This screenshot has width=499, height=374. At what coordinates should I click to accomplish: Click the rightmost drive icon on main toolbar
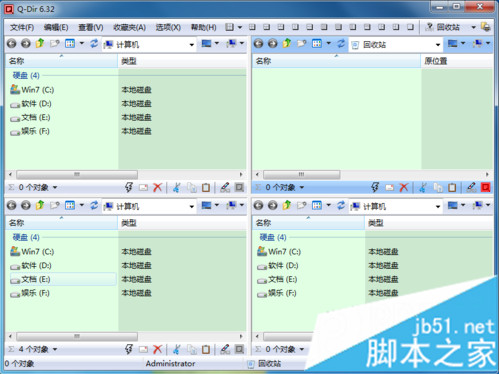point(486,27)
